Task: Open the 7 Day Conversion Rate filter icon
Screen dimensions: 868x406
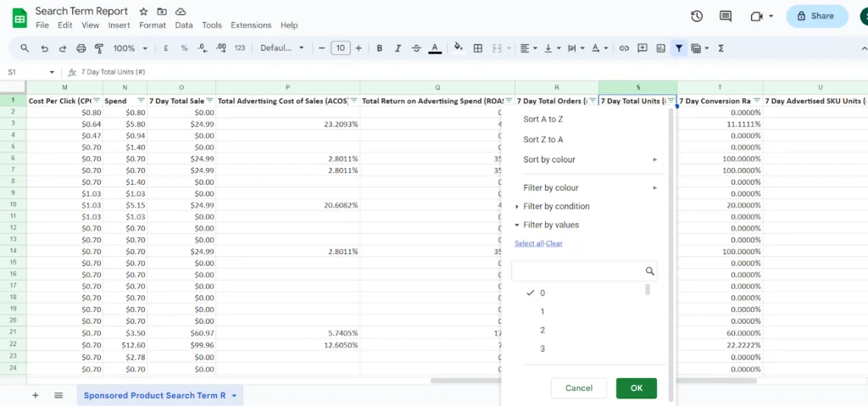Action: [757, 101]
